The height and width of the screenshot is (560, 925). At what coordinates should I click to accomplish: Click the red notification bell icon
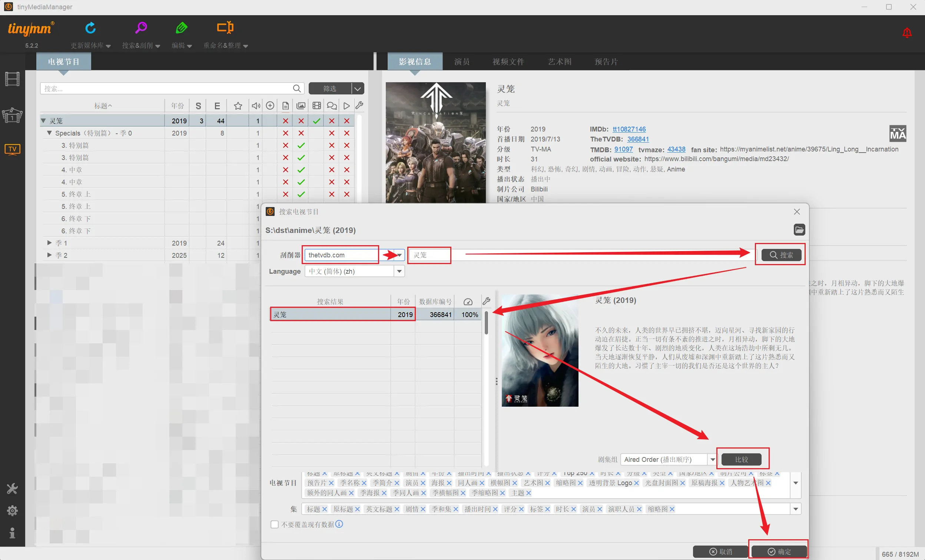(x=907, y=33)
